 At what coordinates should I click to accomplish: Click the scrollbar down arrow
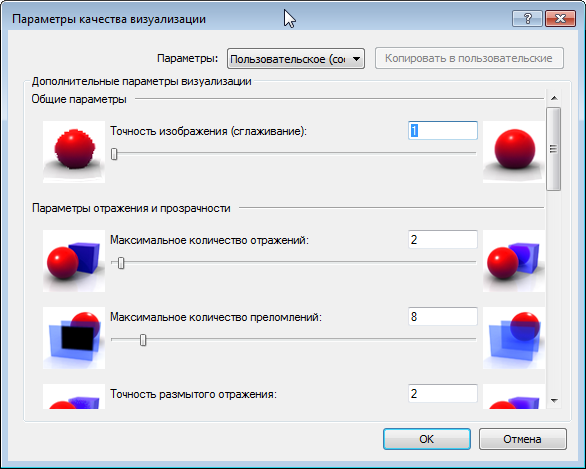point(554,401)
